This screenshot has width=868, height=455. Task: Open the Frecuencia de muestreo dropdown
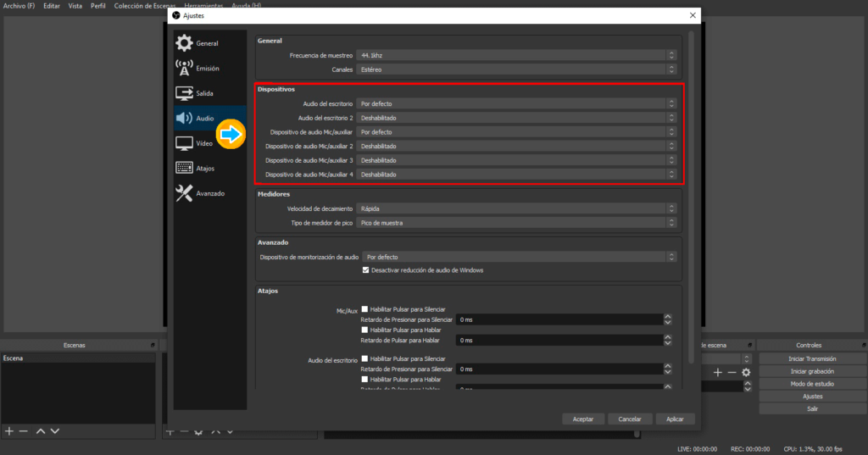click(516, 55)
